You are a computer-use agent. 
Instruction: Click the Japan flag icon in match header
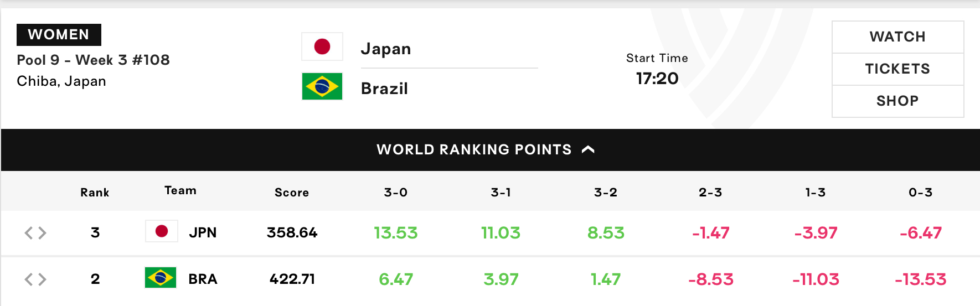pos(322,46)
